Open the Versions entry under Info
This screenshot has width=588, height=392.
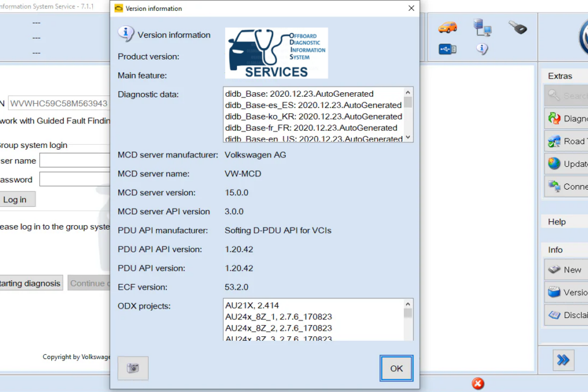pyautogui.click(x=567, y=292)
